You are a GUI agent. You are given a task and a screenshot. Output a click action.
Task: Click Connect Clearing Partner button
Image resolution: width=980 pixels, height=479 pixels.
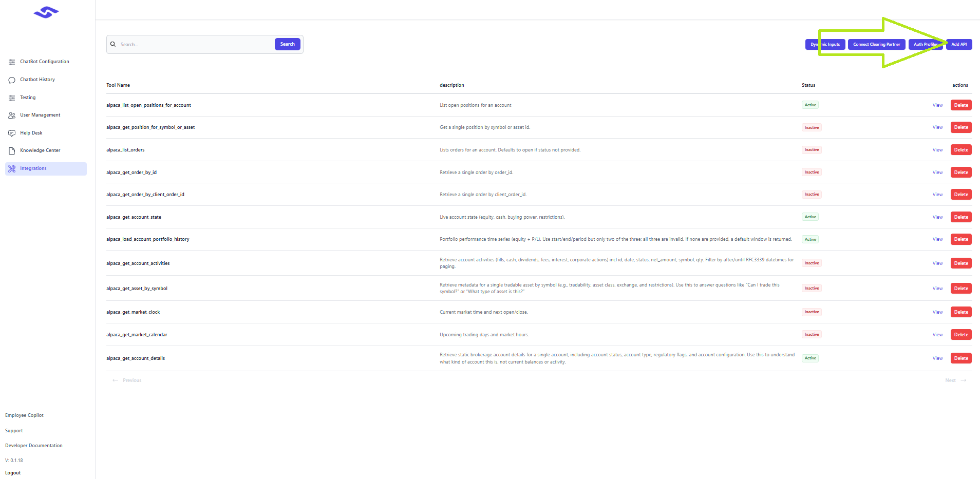[876, 45]
